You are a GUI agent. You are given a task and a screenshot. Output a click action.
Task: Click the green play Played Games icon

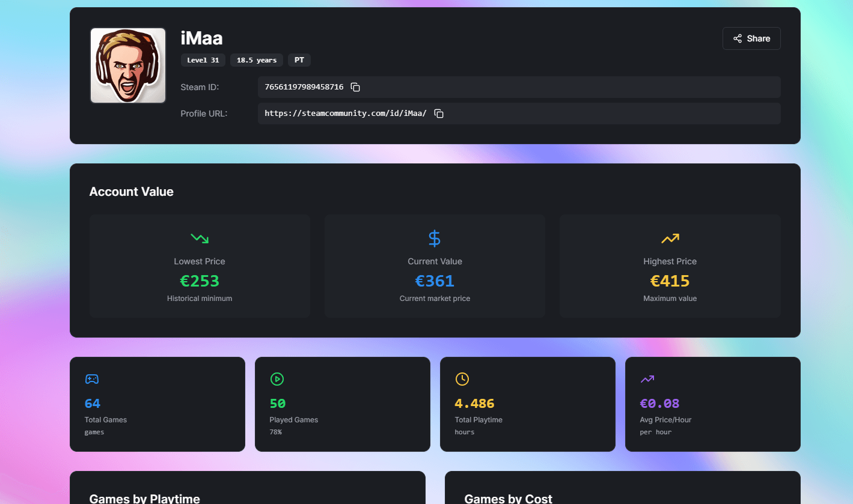click(277, 379)
